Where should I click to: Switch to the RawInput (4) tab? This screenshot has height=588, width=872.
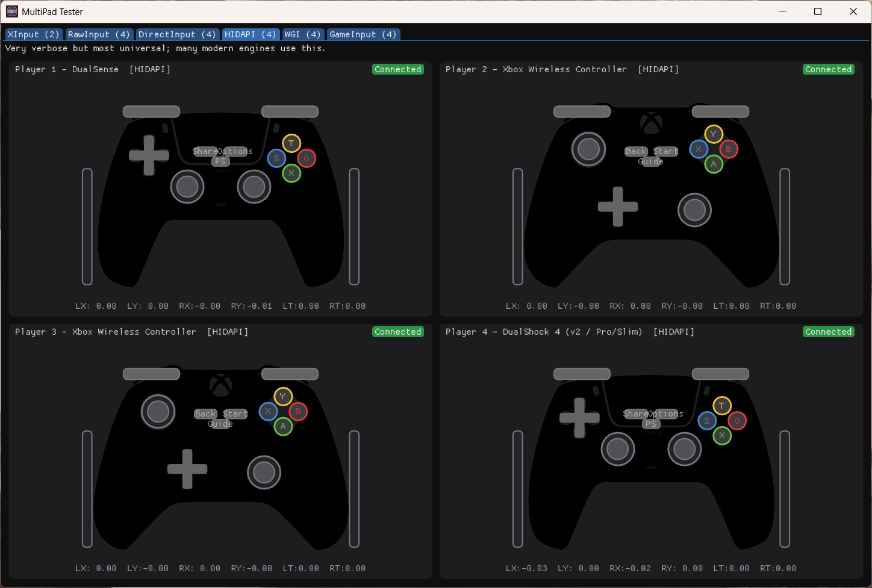click(x=99, y=34)
